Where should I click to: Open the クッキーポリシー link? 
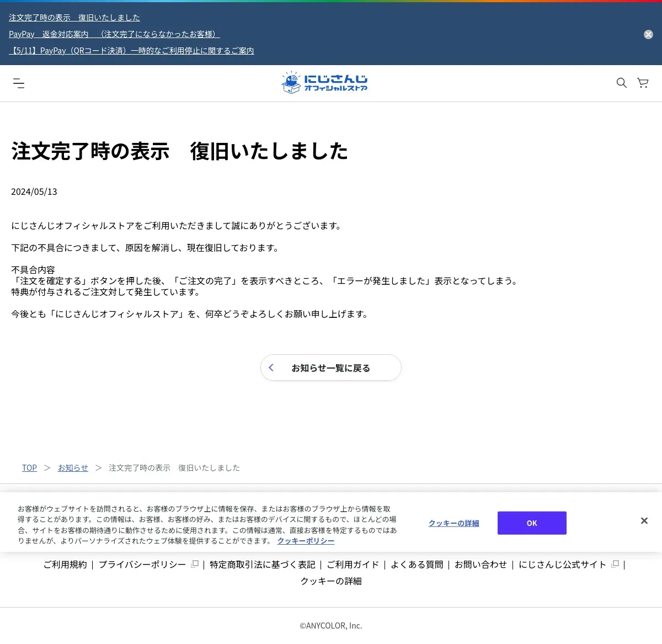(x=306, y=541)
